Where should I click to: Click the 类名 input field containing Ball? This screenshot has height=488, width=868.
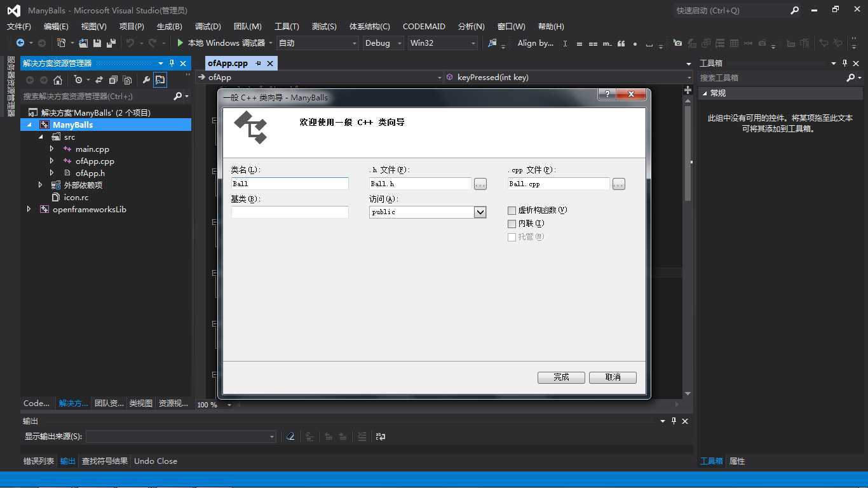click(290, 184)
